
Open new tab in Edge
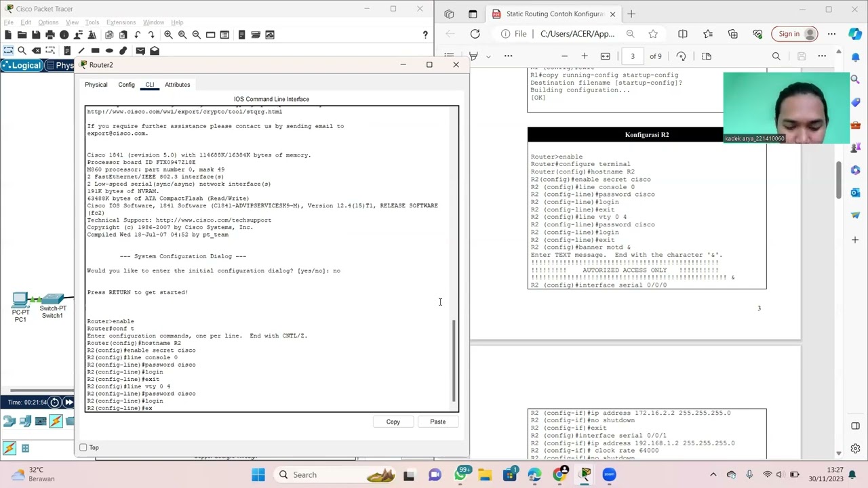(631, 14)
